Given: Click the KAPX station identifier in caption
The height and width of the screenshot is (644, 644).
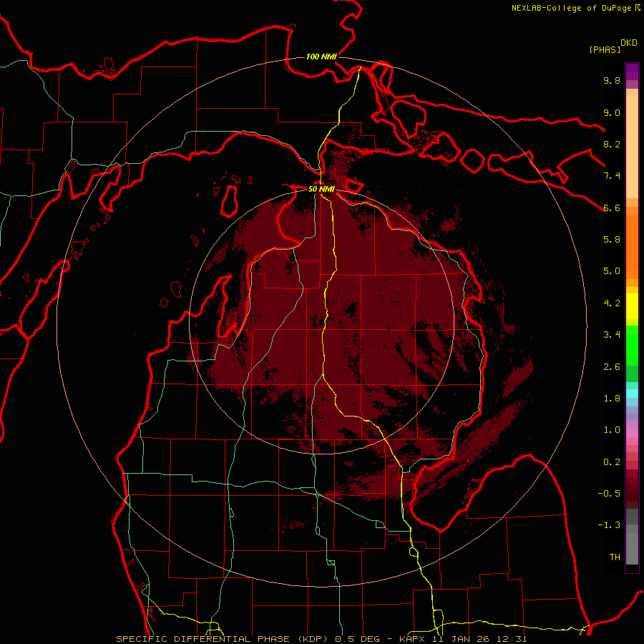Looking at the screenshot, I should [413, 639].
